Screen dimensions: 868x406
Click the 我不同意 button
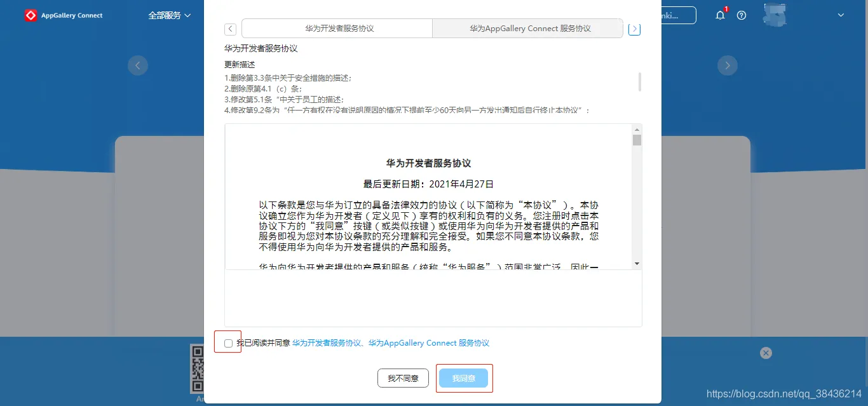pos(403,378)
